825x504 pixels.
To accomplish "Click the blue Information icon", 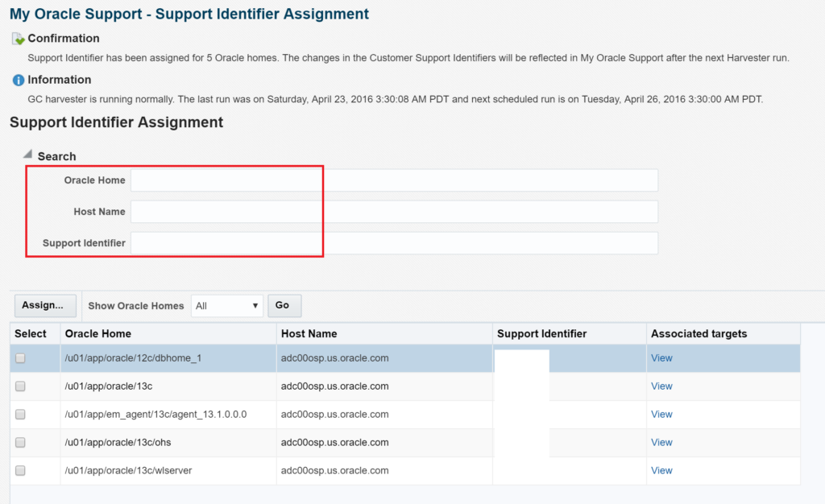I will (x=19, y=80).
